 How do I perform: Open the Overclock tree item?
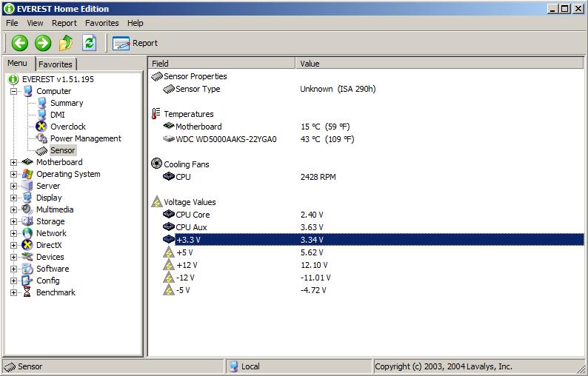(68, 127)
